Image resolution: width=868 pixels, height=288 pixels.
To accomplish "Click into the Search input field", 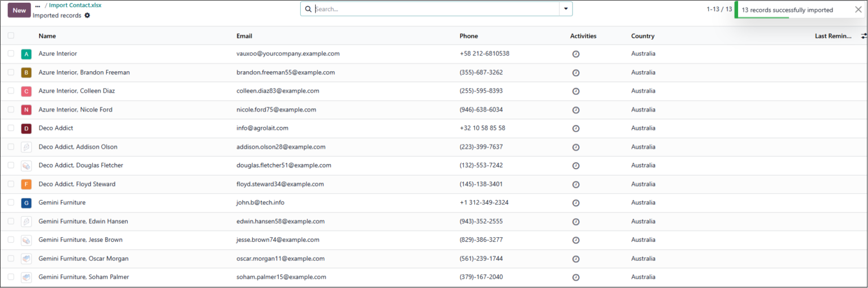I will click(x=436, y=9).
